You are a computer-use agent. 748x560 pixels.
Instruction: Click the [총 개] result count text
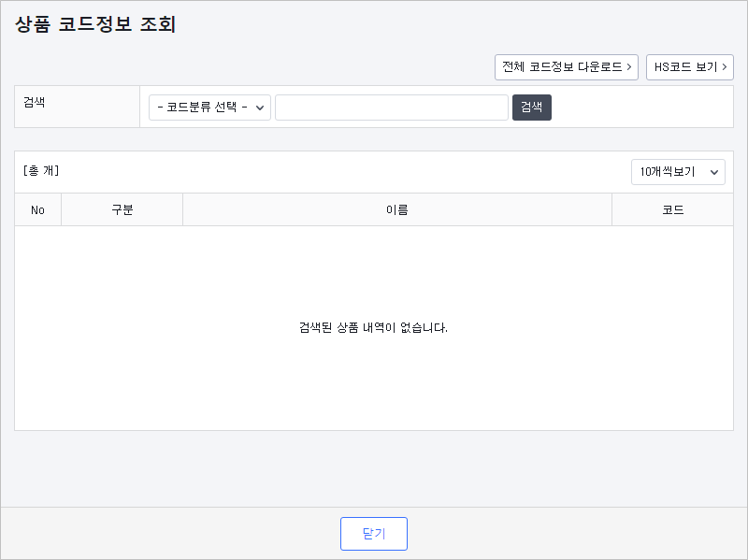pyautogui.click(x=41, y=171)
